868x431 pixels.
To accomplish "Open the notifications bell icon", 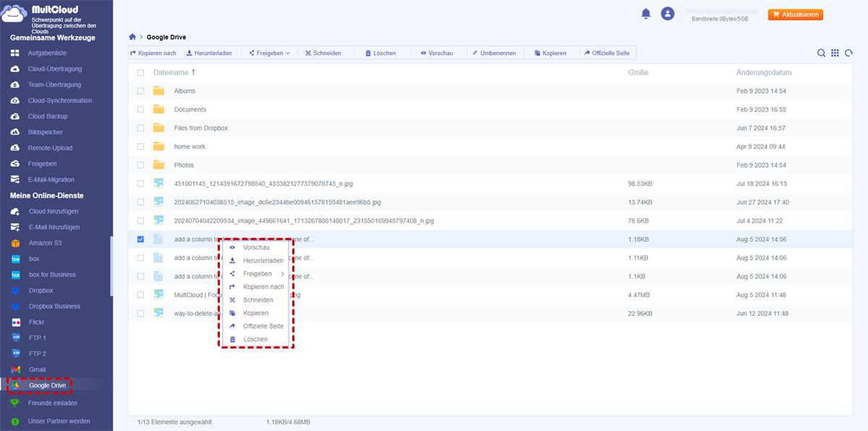I will (x=646, y=14).
